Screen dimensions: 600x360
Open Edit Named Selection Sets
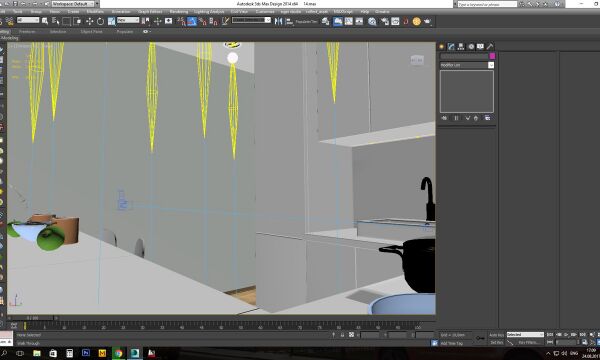pos(225,21)
